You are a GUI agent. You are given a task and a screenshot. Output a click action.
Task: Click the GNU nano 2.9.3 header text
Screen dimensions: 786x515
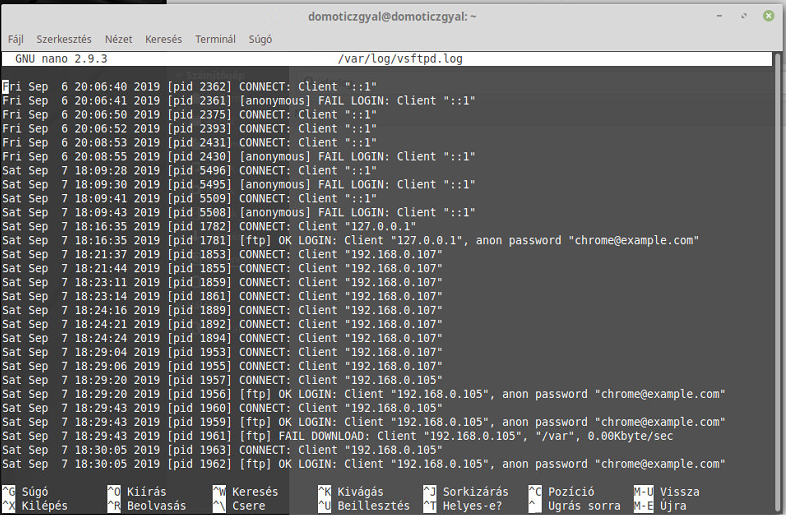pyautogui.click(x=61, y=59)
